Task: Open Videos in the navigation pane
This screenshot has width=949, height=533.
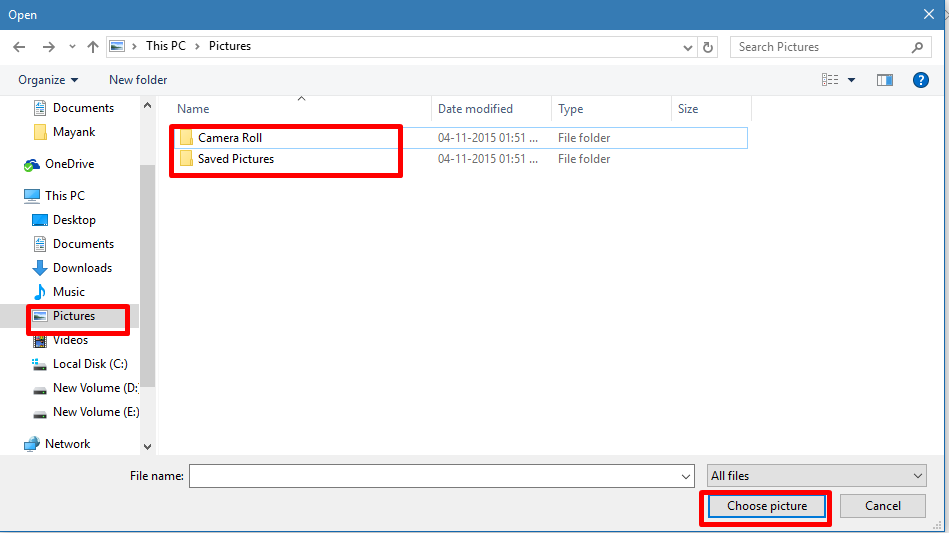Action: pyautogui.click(x=70, y=340)
